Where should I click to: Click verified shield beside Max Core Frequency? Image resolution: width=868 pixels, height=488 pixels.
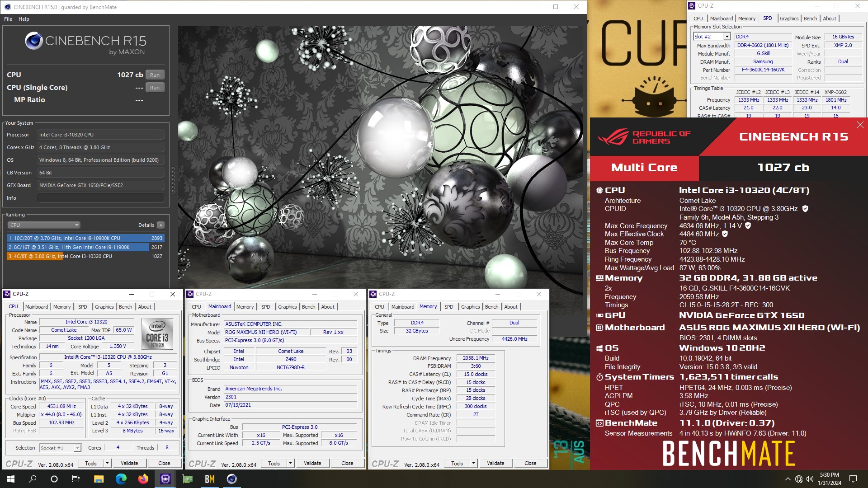point(748,225)
